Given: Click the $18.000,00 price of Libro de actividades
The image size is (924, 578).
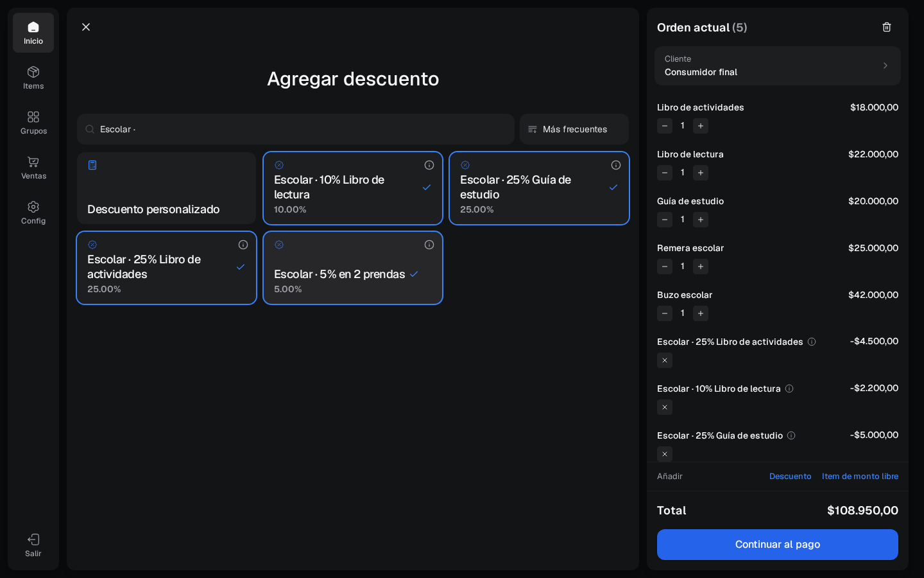Looking at the screenshot, I should coord(874,107).
